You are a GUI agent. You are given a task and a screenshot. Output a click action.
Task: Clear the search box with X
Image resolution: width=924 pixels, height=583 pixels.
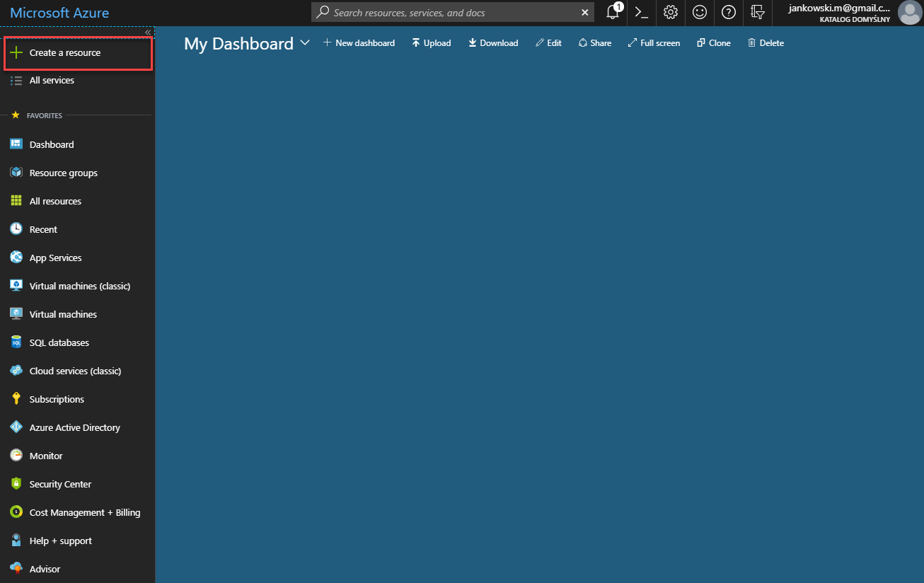click(x=585, y=13)
